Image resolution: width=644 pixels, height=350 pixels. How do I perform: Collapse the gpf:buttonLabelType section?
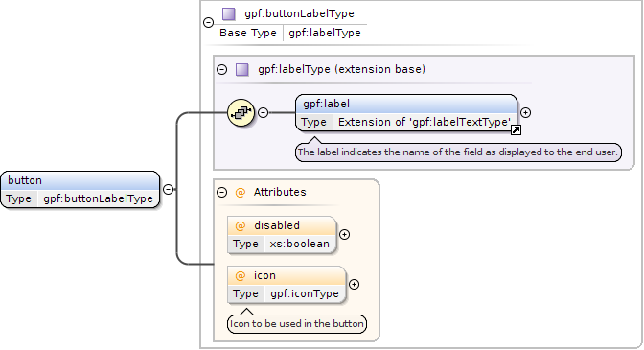(x=209, y=23)
